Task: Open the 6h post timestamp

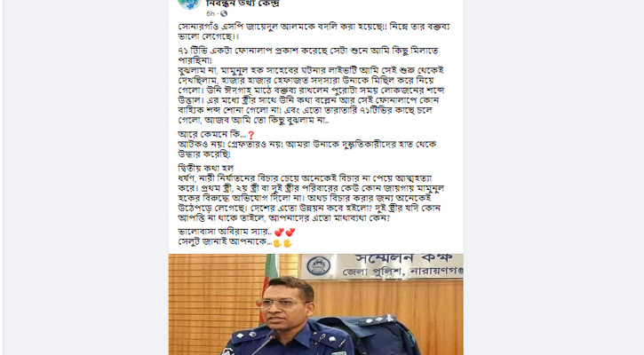Action: click(x=211, y=13)
